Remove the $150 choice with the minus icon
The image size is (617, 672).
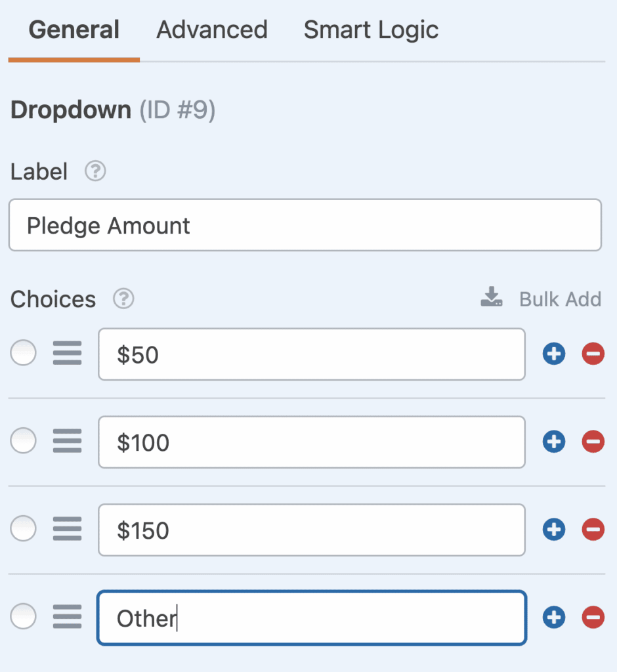pos(593,530)
